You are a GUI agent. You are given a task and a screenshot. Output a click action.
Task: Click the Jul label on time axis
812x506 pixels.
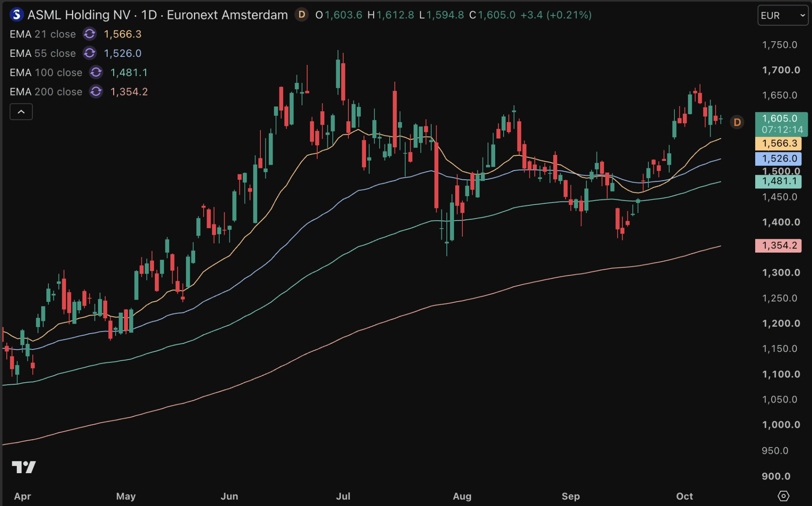[x=343, y=496]
